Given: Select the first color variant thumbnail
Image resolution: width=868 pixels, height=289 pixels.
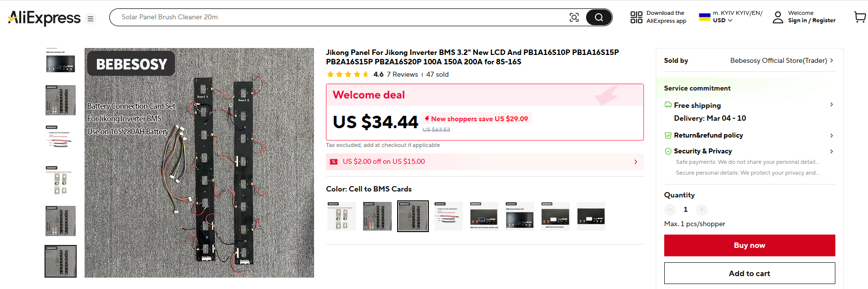Looking at the screenshot, I should [x=342, y=216].
